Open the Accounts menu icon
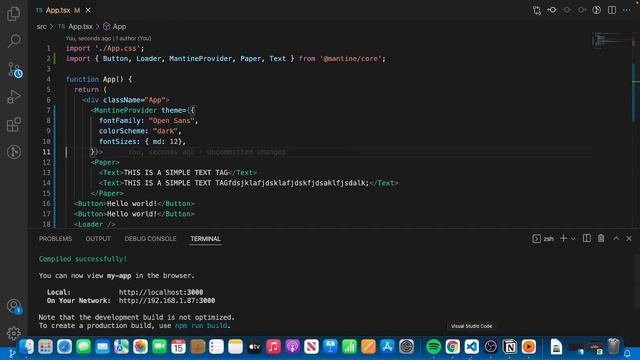The image size is (640, 360). [14, 306]
